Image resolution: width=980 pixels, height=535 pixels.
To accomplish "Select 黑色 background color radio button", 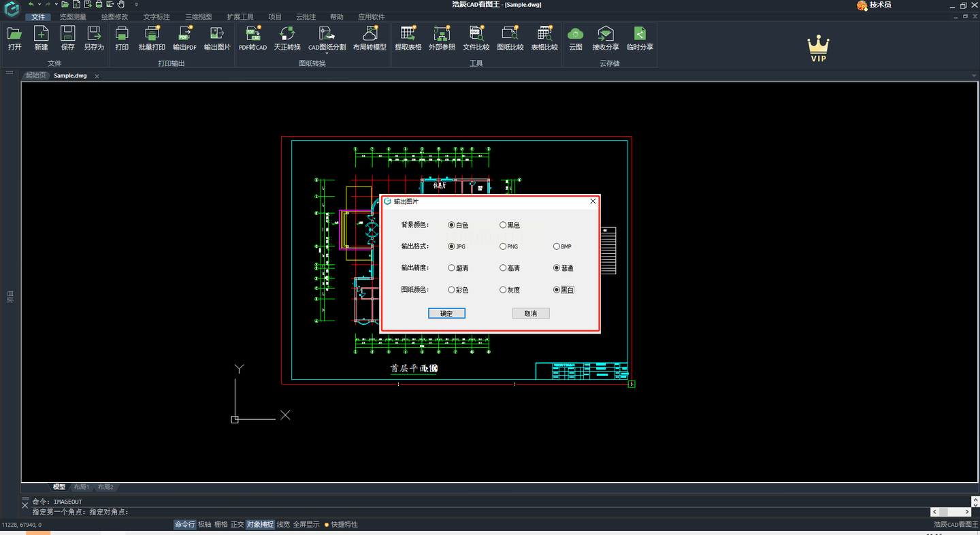I will tap(503, 225).
